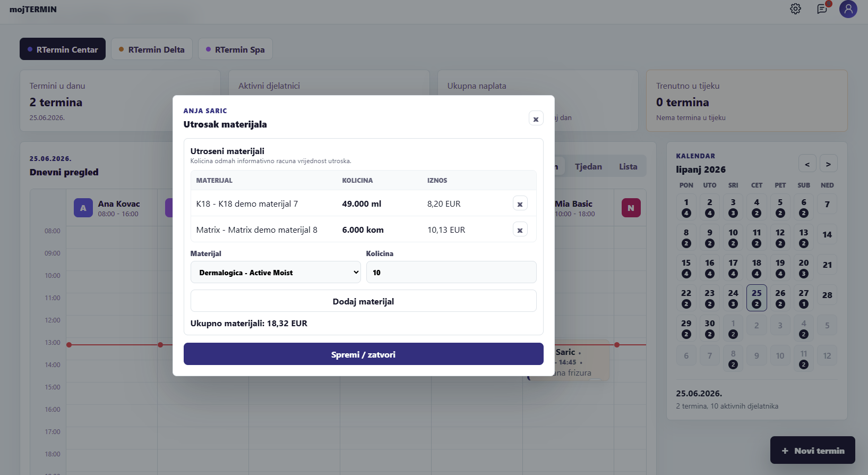
Task: Go to previous month in calendar
Action: pyautogui.click(x=807, y=164)
